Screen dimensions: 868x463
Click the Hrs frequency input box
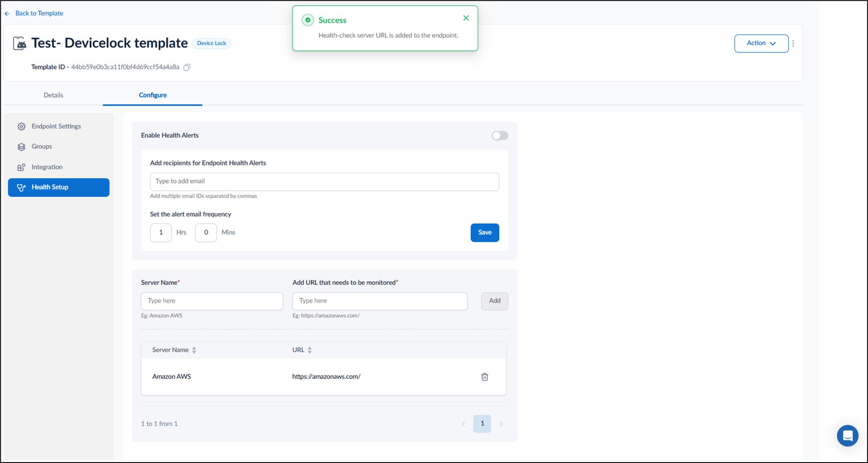pyautogui.click(x=161, y=233)
